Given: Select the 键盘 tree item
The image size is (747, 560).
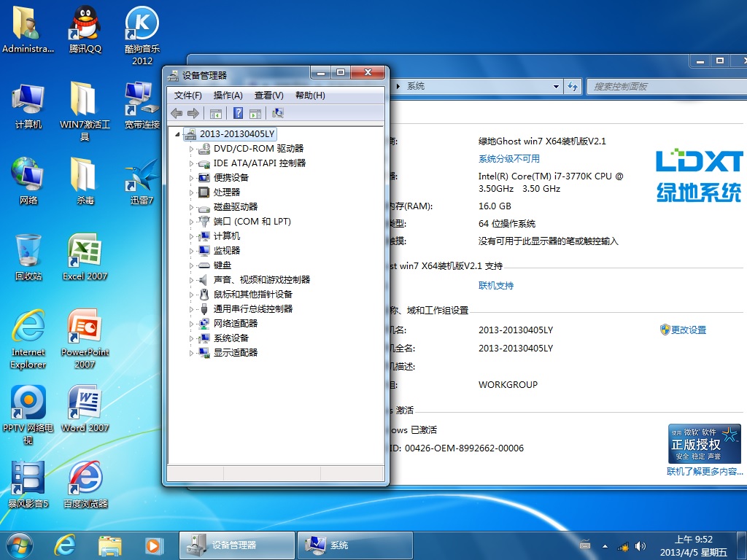Looking at the screenshot, I should point(222,265).
